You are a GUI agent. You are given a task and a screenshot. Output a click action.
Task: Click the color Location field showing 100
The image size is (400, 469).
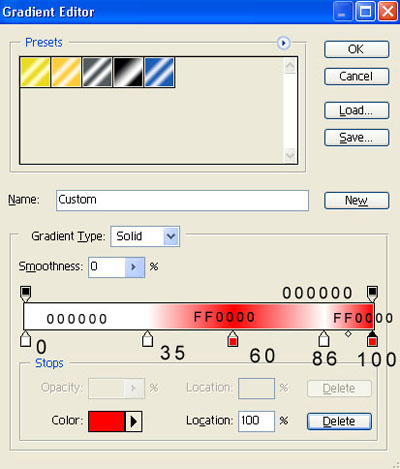(x=256, y=421)
